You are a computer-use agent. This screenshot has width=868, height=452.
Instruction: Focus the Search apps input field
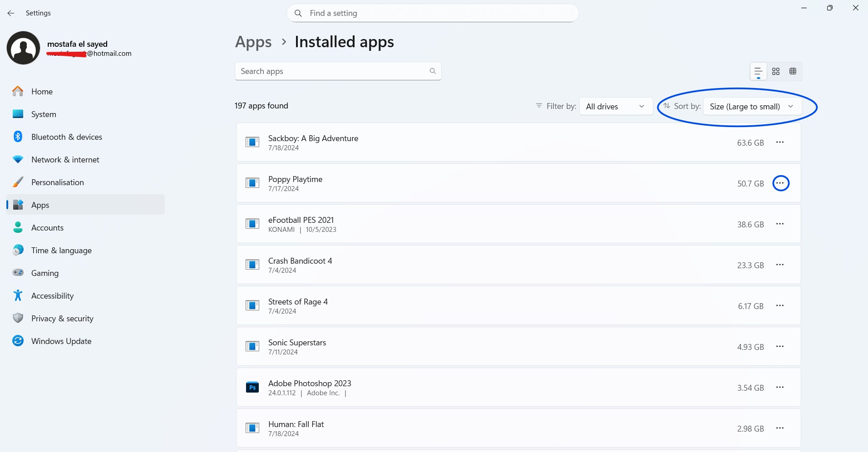coord(331,71)
